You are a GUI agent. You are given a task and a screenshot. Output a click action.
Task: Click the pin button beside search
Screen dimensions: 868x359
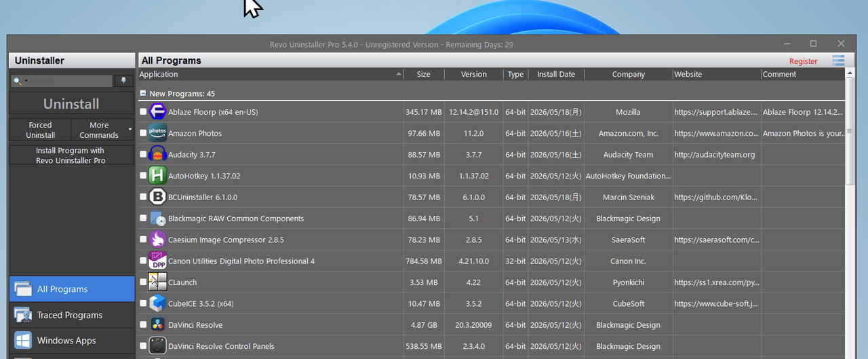(x=123, y=81)
